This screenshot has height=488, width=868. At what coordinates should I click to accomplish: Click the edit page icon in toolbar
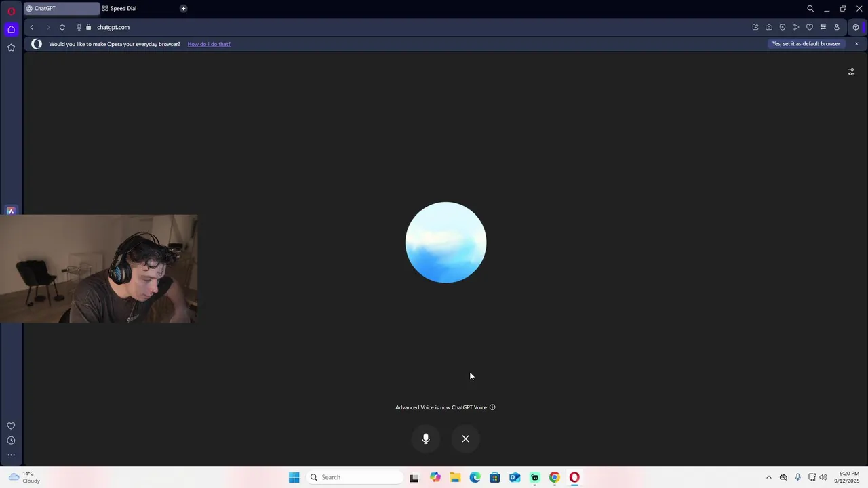pyautogui.click(x=755, y=27)
